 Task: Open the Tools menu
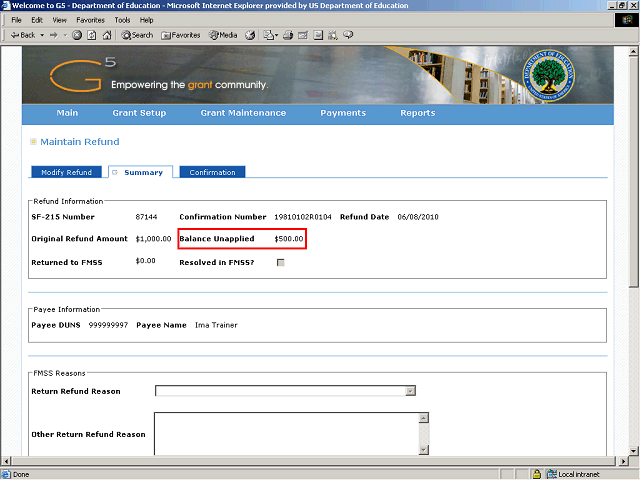122,20
